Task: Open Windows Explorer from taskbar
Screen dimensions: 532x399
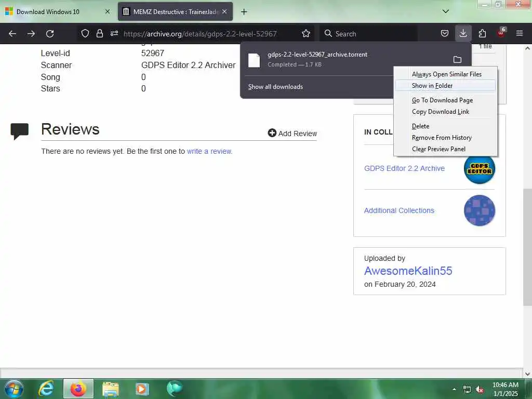Action: [x=111, y=389]
